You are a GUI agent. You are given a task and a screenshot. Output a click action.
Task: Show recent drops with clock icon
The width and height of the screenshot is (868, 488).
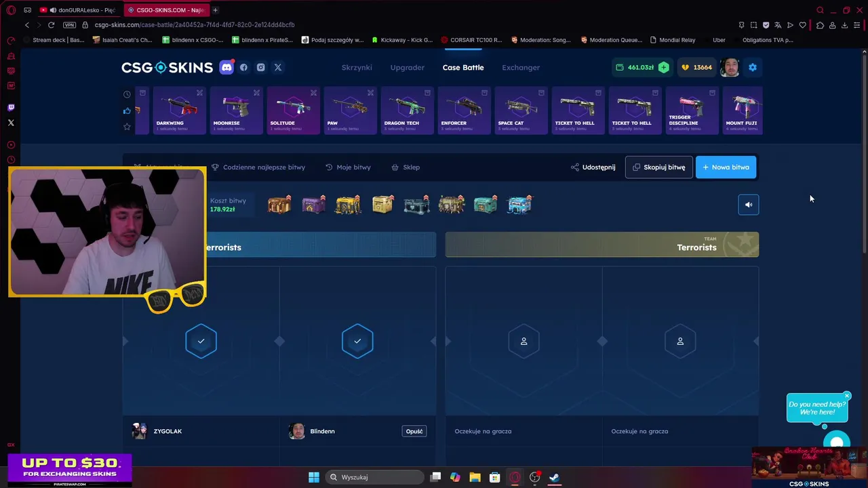point(127,94)
